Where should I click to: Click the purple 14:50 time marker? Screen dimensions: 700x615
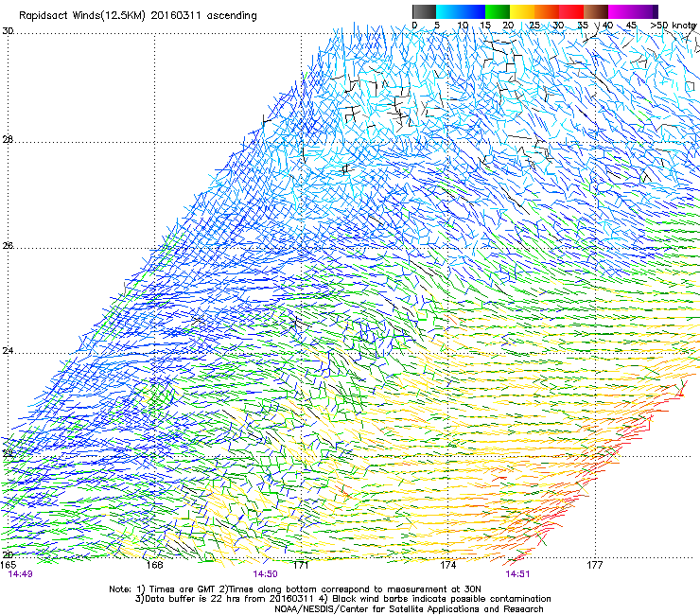coord(265,574)
